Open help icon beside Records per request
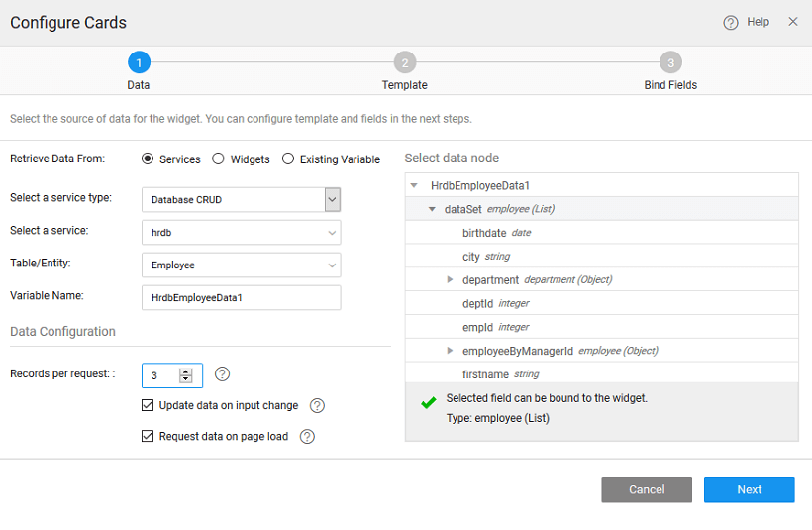This screenshot has width=812, height=530. tap(222, 374)
